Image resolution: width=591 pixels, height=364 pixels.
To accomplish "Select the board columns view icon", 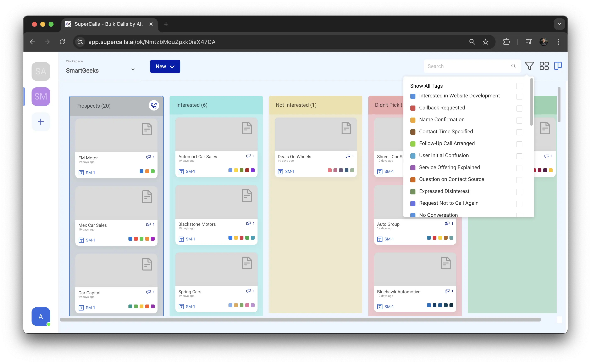I will coord(558,66).
